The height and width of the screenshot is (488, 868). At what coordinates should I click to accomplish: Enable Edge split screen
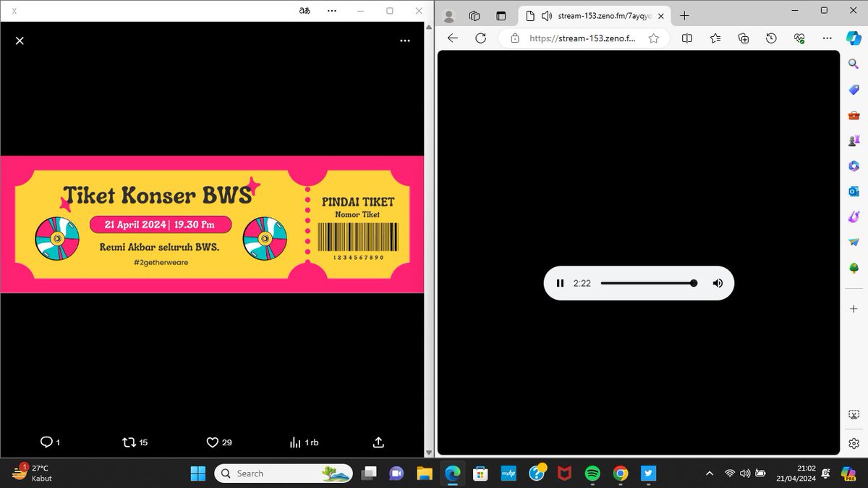click(687, 38)
